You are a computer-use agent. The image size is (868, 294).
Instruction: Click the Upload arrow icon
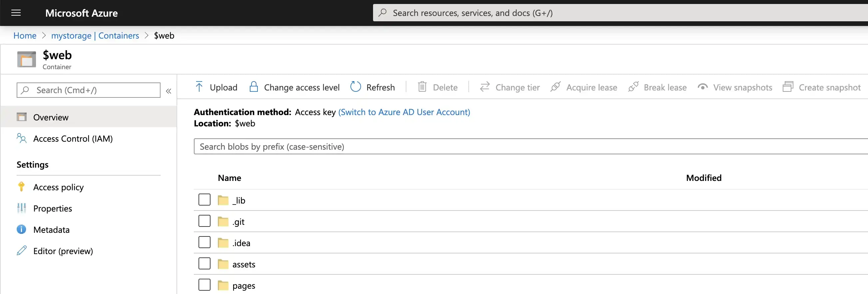(199, 87)
